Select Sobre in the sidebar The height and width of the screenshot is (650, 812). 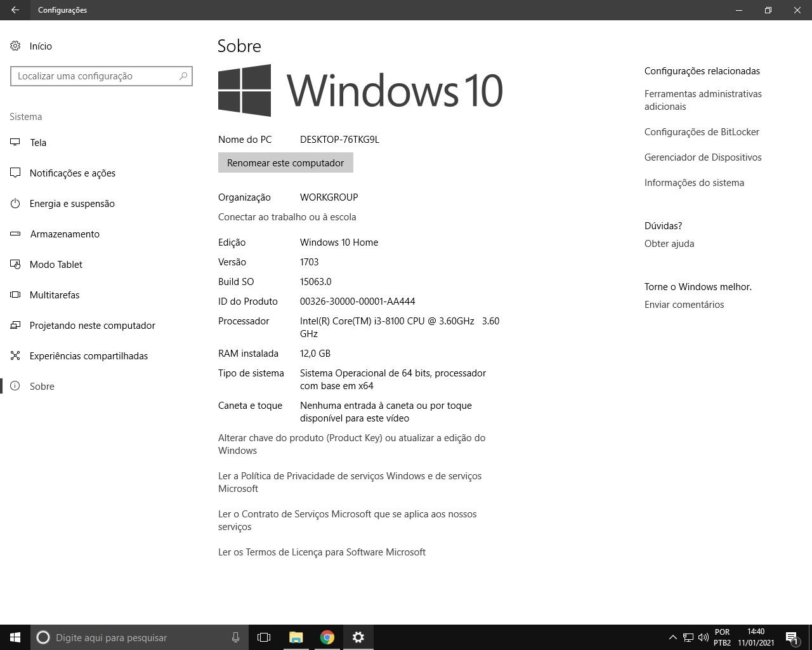pos(101,386)
